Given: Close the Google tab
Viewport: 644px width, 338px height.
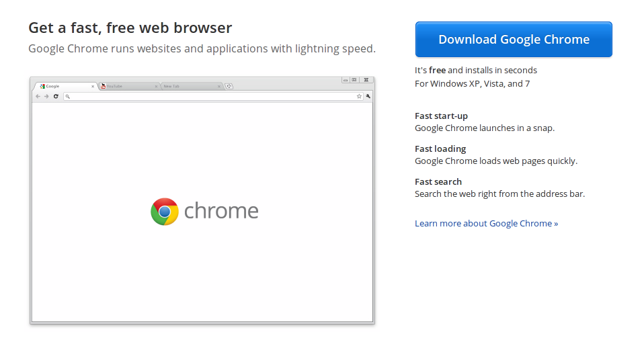Looking at the screenshot, I should 93,86.
